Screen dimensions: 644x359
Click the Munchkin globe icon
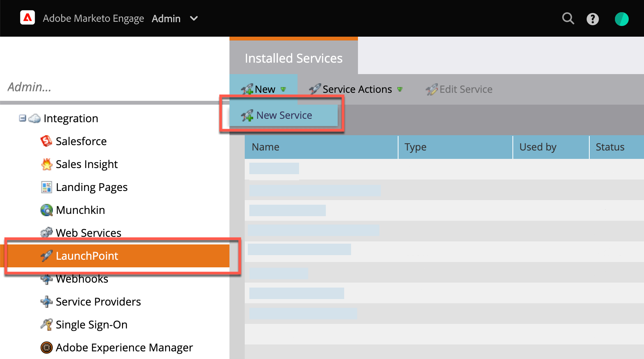pos(47,210)
